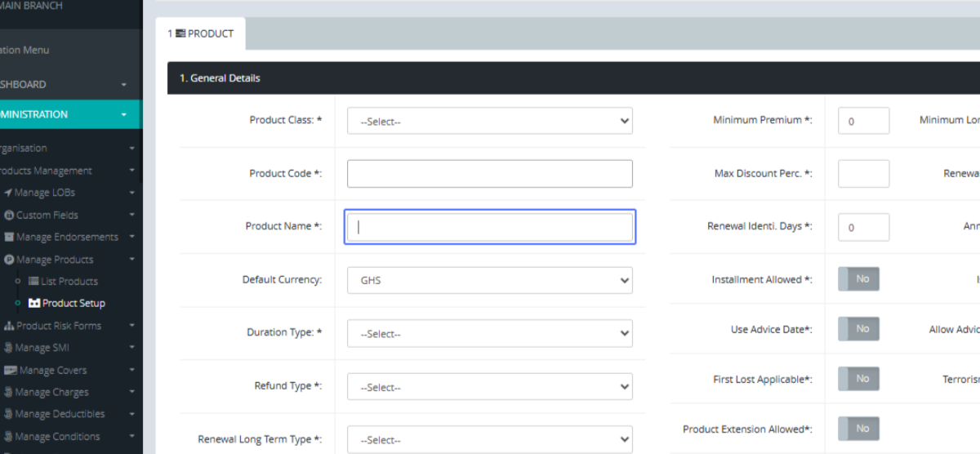Expand the Administration menu section

pos(65,114)
